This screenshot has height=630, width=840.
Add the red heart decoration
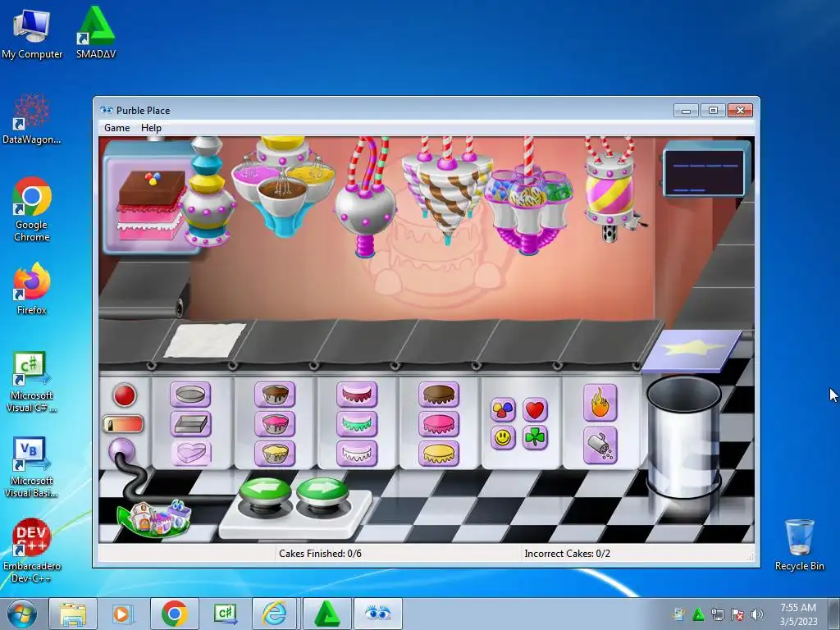click(535, 410)
